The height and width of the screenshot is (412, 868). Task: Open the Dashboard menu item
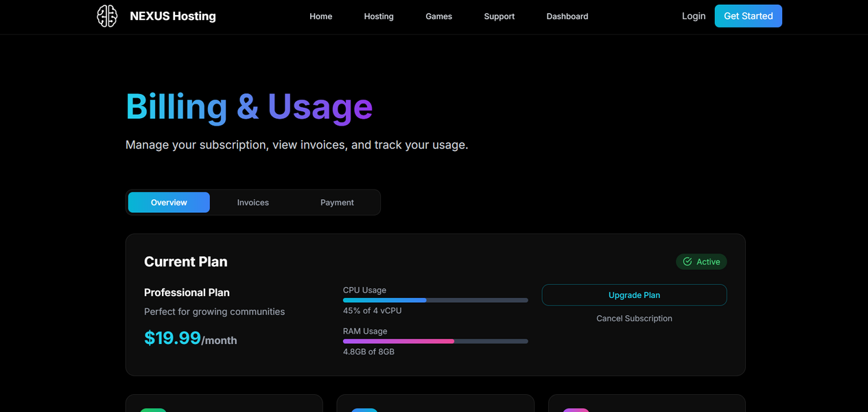point(567,16)
